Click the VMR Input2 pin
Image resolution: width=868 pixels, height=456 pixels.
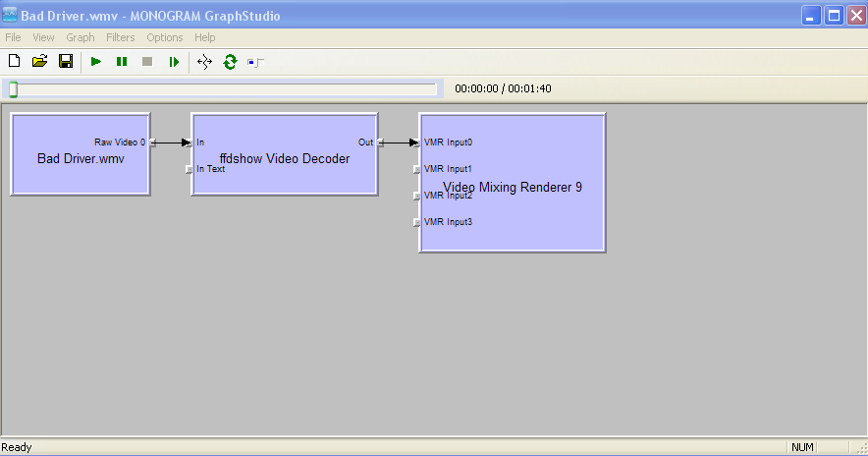point(417,196)
